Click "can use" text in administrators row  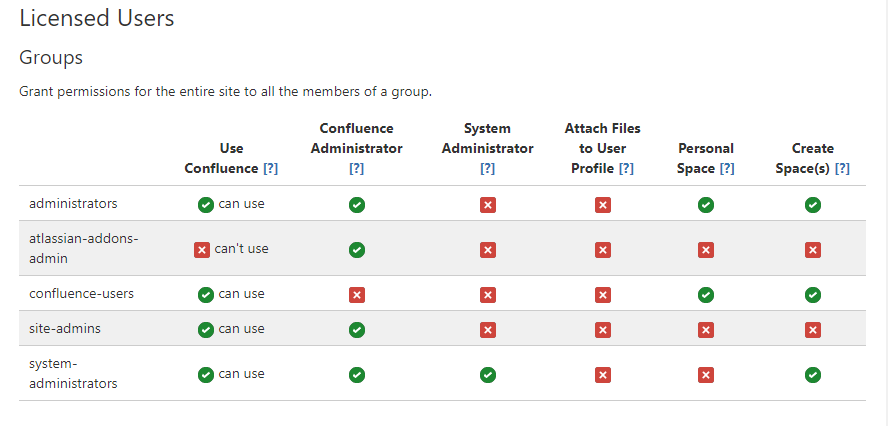click(241, 204)
